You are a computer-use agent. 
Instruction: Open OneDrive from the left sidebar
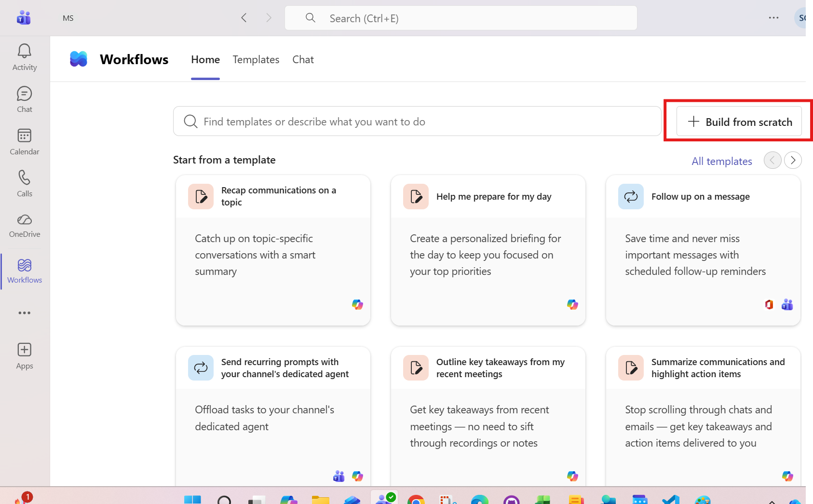(x=25, y=226)
